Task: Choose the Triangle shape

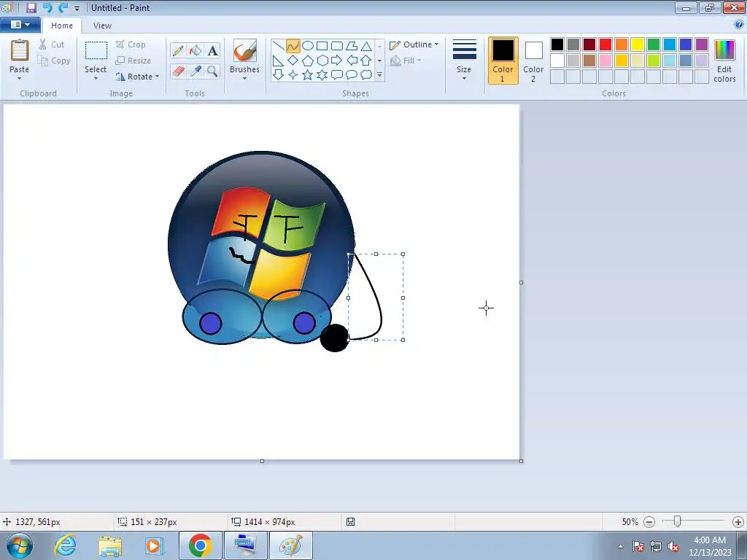Action: point(366,46)
